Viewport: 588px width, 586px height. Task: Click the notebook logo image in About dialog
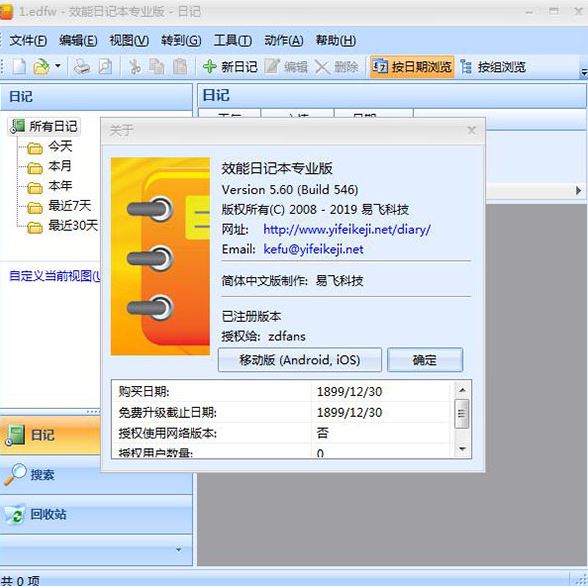160,256
